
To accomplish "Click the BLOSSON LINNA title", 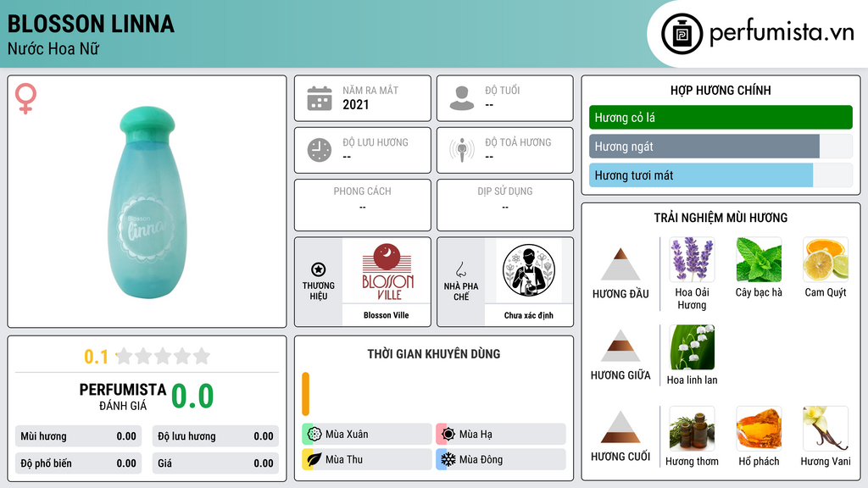I will [x=91, y=24].
